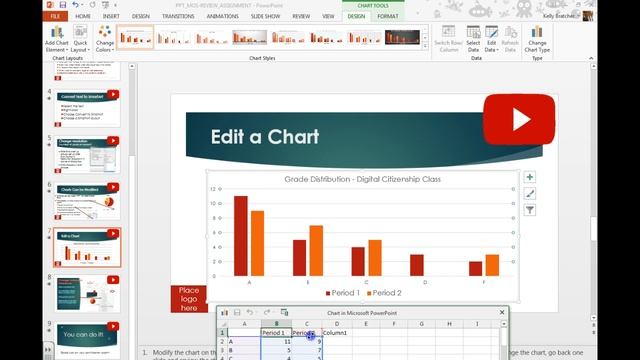Open the Change Colors dropdown

tap(104, 39)
